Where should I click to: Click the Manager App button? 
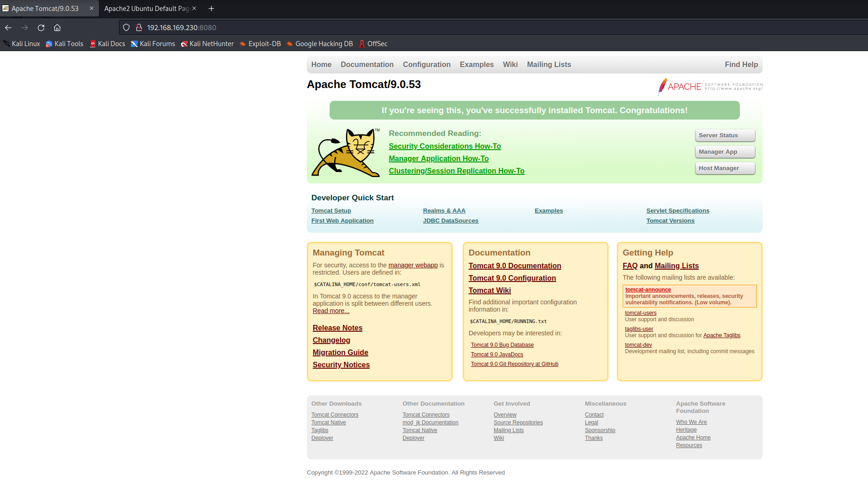pos(725,152)
